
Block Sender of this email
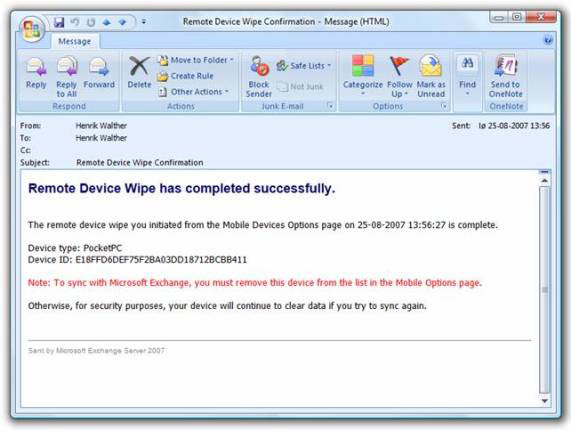(x=259, y=77)
